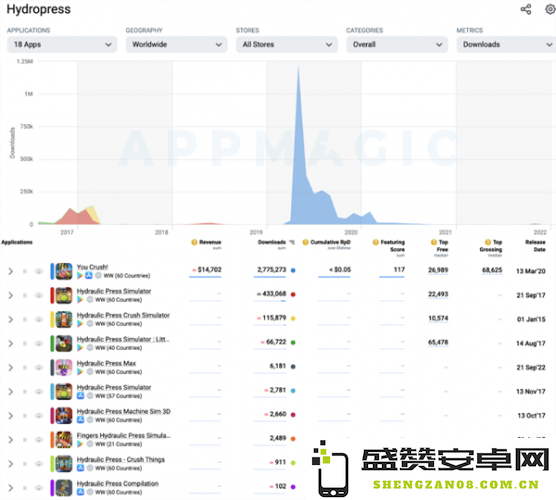The image size is (556, 500).
Task: Open the 18 Apps applications dropdown
Action: click(62, 45)
